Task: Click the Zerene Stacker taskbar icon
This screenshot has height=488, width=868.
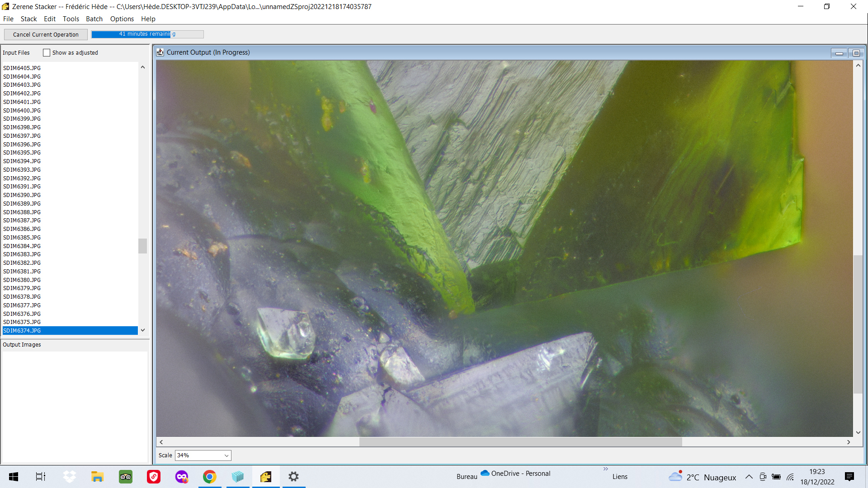Action: point(266,477)
